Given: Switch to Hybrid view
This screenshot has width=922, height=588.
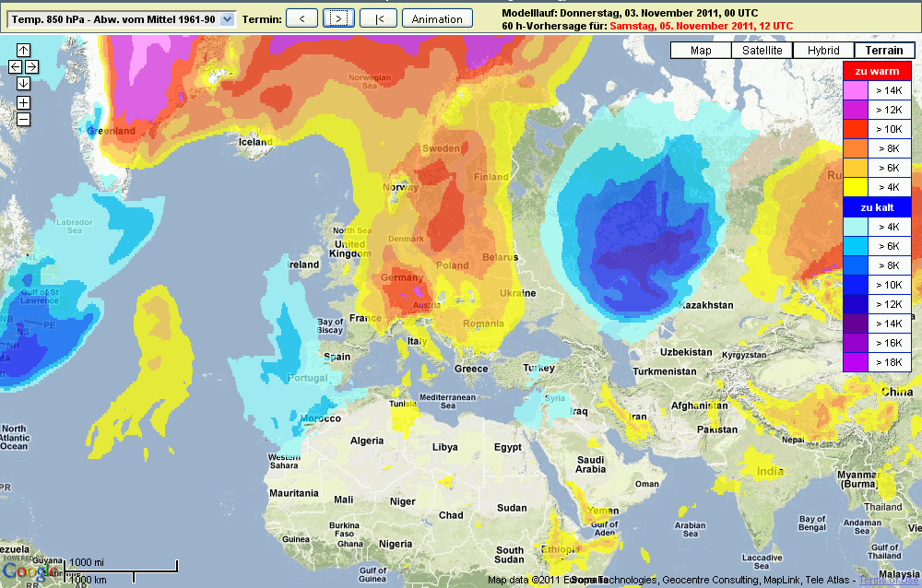Looking at the screenshot, I should [823, 51].
